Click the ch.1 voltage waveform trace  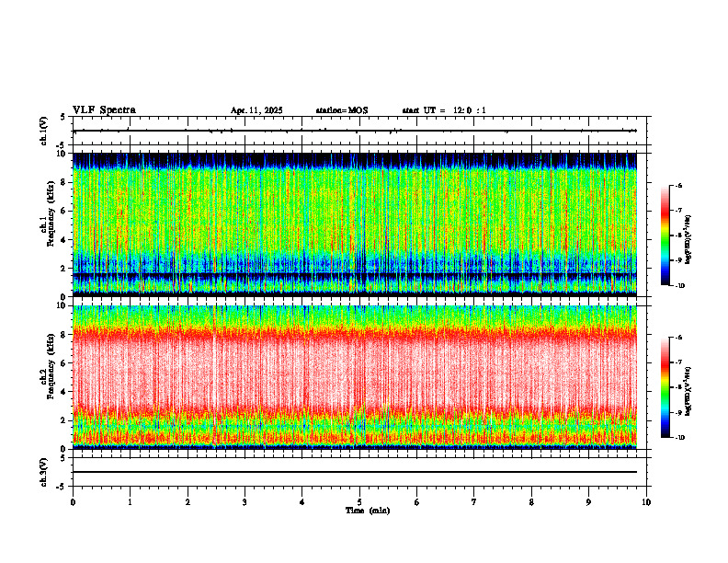[355, 131]
